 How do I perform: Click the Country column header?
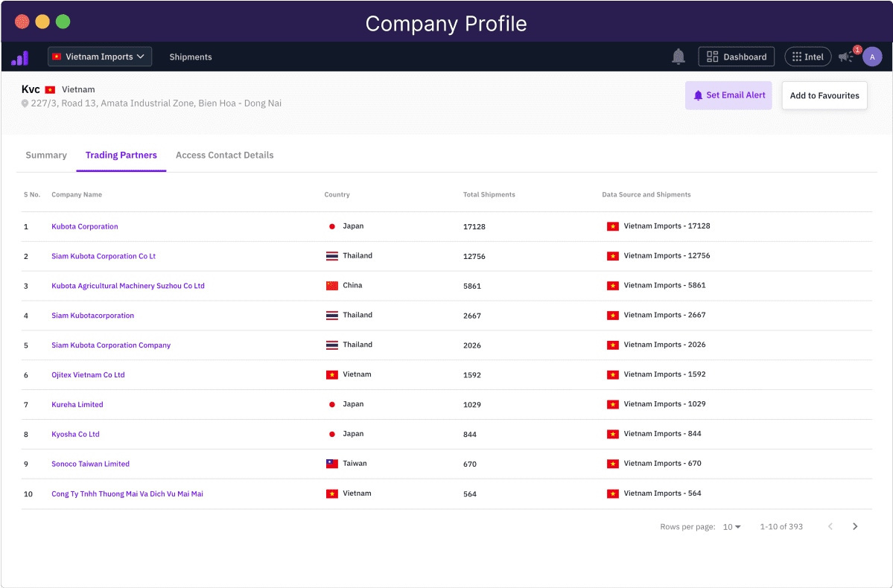337,195
